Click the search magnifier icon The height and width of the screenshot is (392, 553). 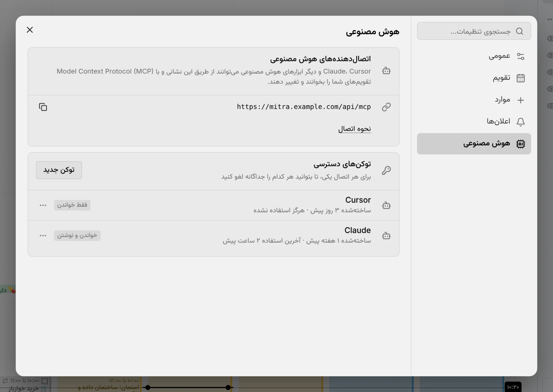(520, 31)
